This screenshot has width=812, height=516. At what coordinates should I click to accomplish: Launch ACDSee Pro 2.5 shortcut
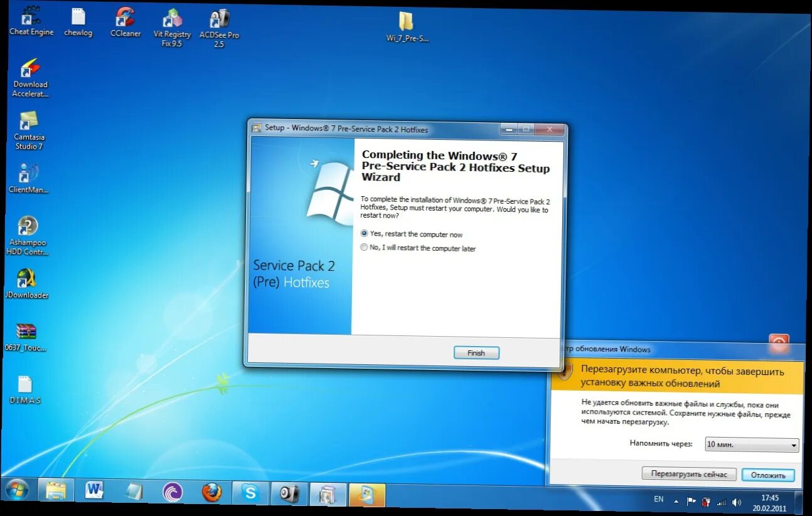tap(219, 28)
